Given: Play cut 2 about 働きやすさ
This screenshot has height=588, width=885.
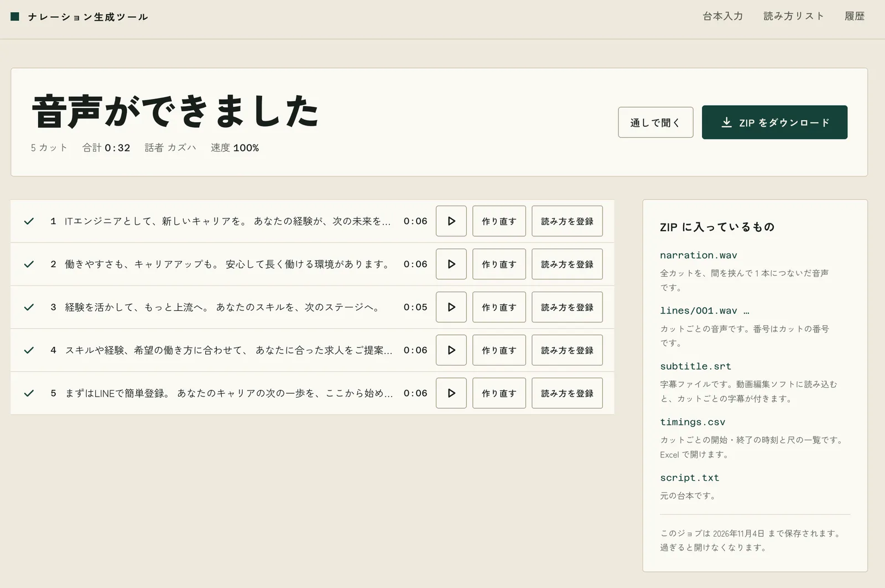Looking at the screenshot, I should pyautogui.click(x=451, y=264).
